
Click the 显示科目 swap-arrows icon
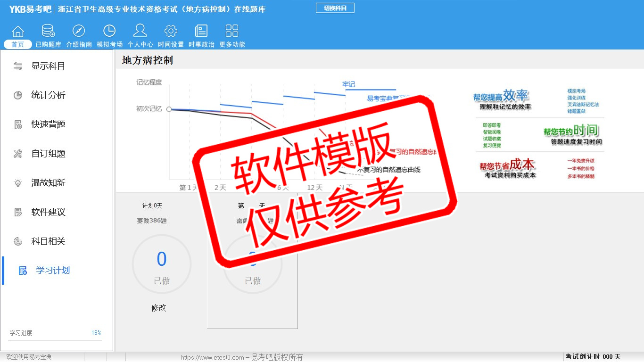[x=18, y=66]
